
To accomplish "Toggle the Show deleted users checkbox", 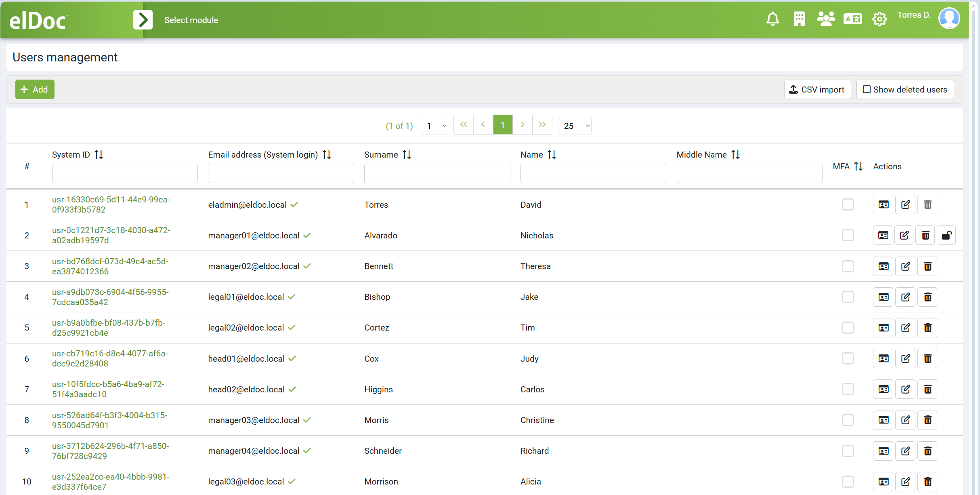I will 905,89.
